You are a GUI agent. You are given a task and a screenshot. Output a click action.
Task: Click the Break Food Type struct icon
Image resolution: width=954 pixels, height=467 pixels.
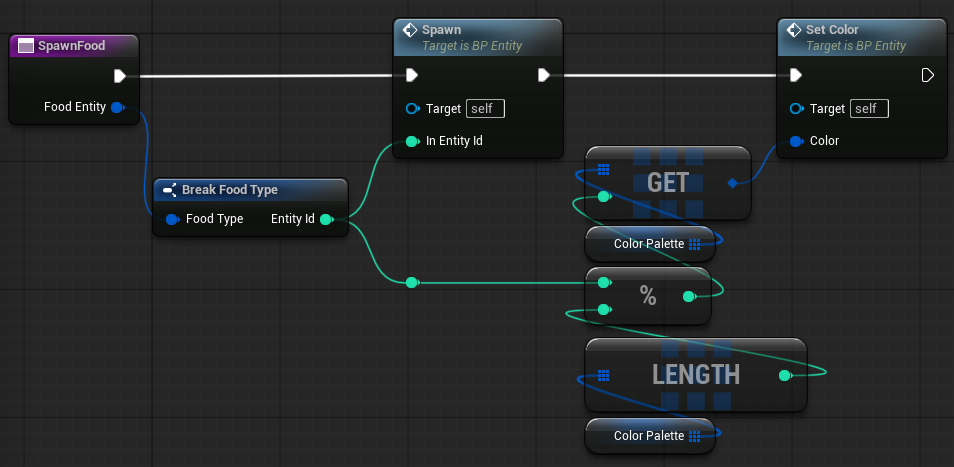click(169, 190)
